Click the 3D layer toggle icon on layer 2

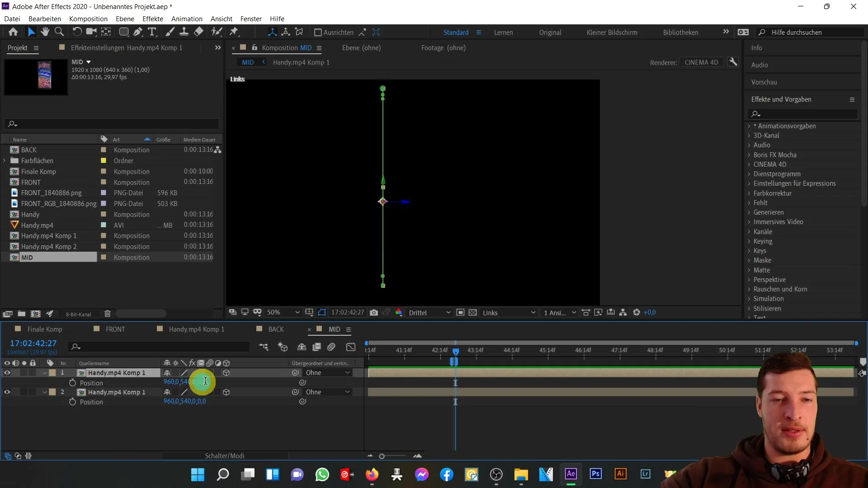[x=226, y=392]
